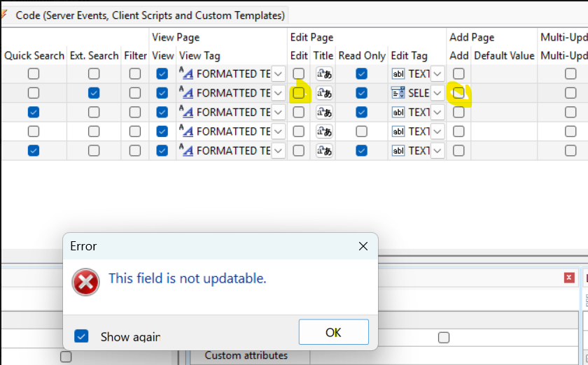Viewport: 588px width, 365px height.
Task: Open the first row's View Tag dropdown
Action: pyautogui.click(x=278, y=74)
